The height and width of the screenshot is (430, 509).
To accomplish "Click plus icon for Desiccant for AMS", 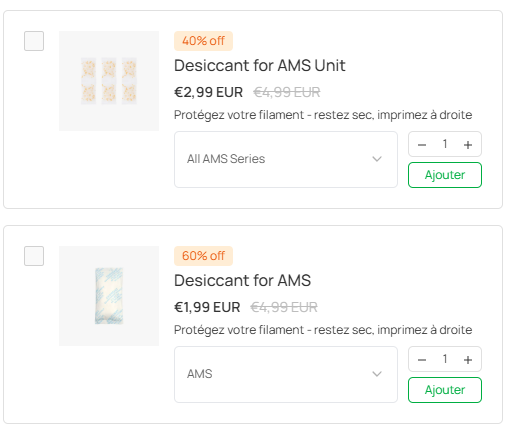I will (x=468, y=360).
